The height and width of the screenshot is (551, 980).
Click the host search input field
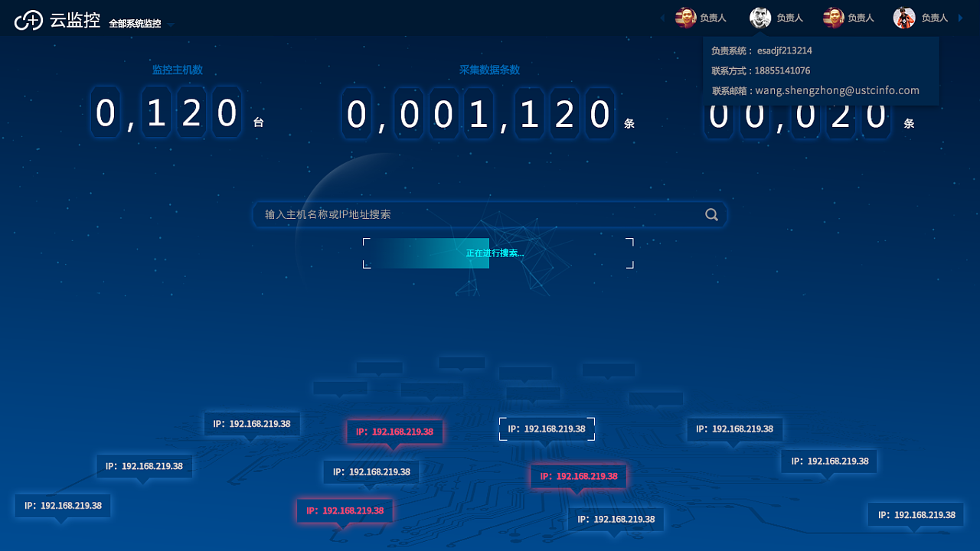pyautogui.click(x=459, y=214)
